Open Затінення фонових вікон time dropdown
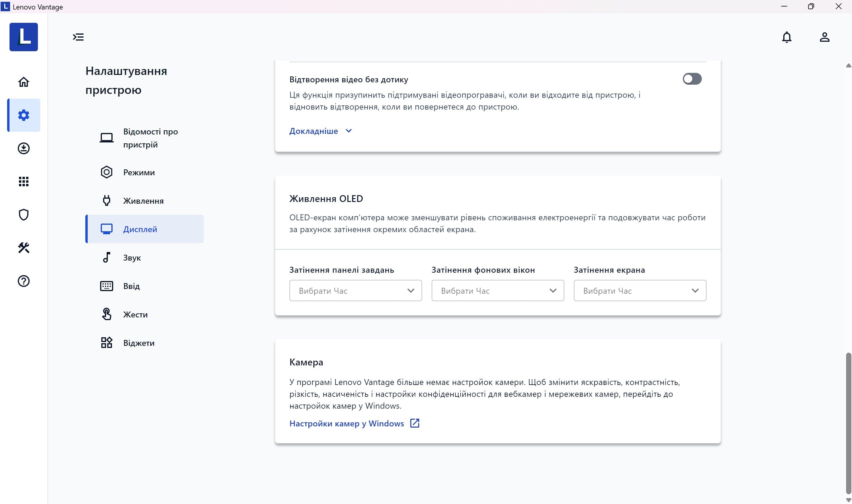This screenshot has width=852, height=504. (497, 290)
